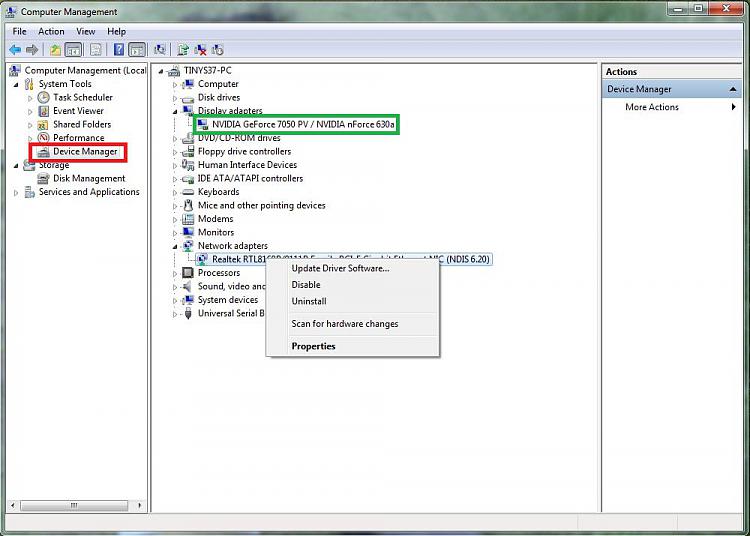Image resolution: width=750 pixels, height=536 pixels.
Task: Select Computer Management (Local) root node
Action: tap(85, 70)
